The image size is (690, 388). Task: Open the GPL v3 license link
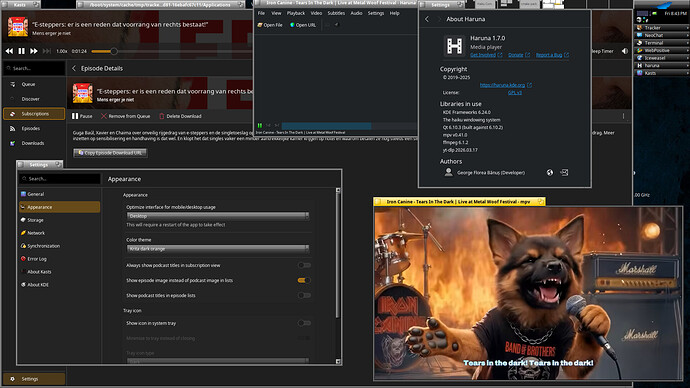point(515,93)
